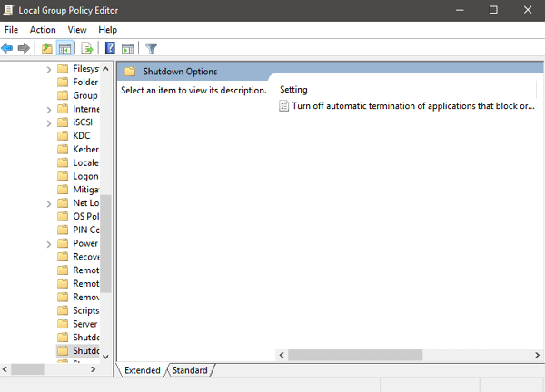Screen dimensions: 545x392
Task: Expand the Interne tree node
Action: click(49, 110)
